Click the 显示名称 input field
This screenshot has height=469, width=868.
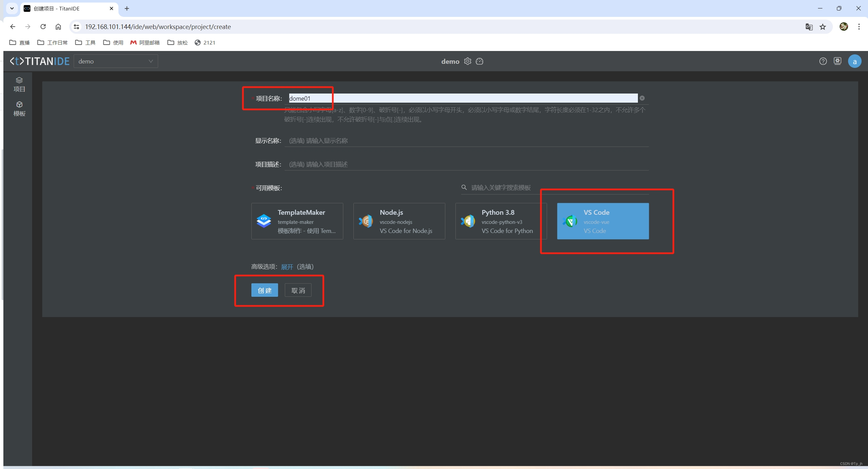[466, 141]
